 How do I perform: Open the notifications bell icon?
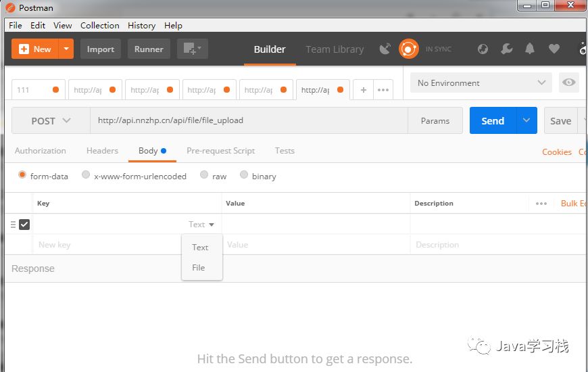point(530,49)
